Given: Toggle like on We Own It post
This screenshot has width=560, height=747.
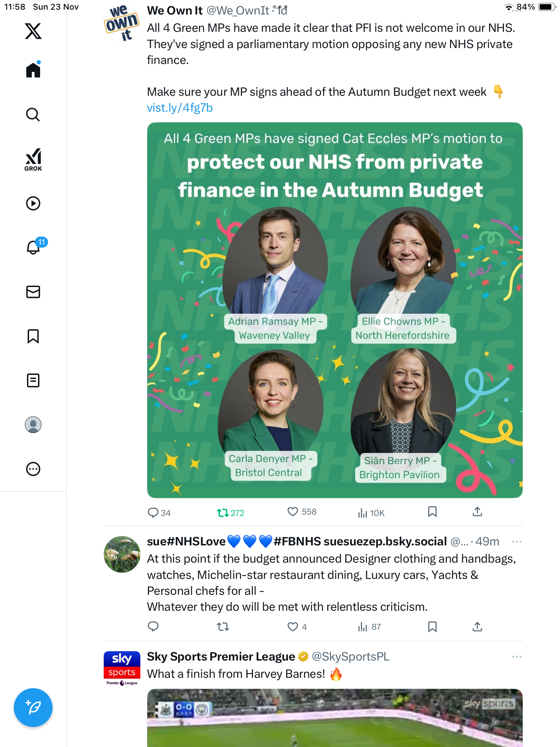Looking at the screenshot, I should coord(293,512).
